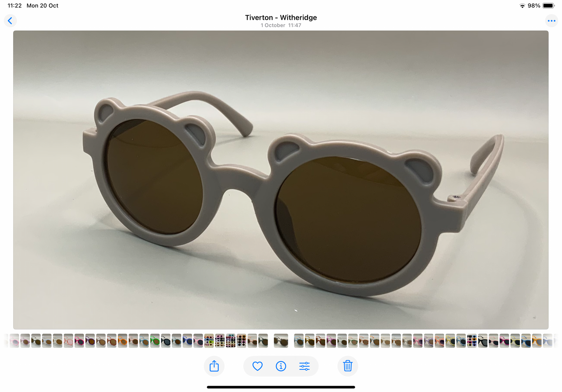Tap the Adjustments icon to edit the photo
562x392 pixels.
coord(305,366)
